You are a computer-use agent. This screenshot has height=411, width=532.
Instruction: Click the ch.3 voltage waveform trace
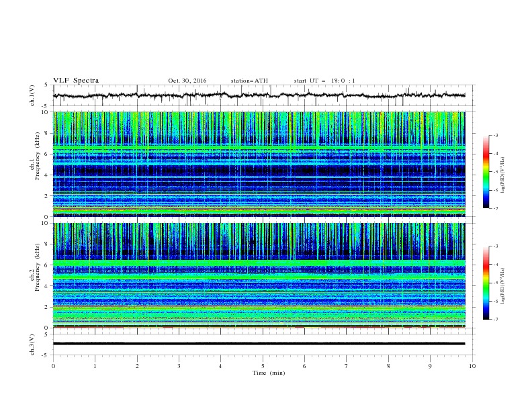tap(259, 344)
